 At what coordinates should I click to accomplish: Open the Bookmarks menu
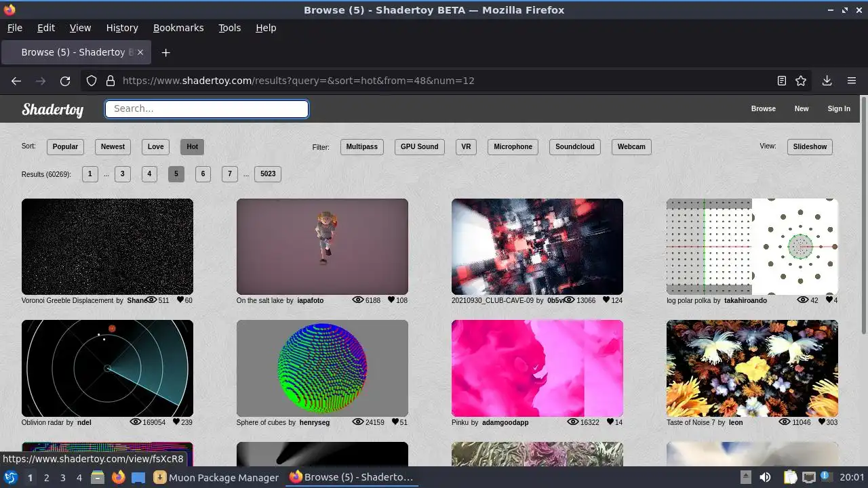[x=178, y=28]
